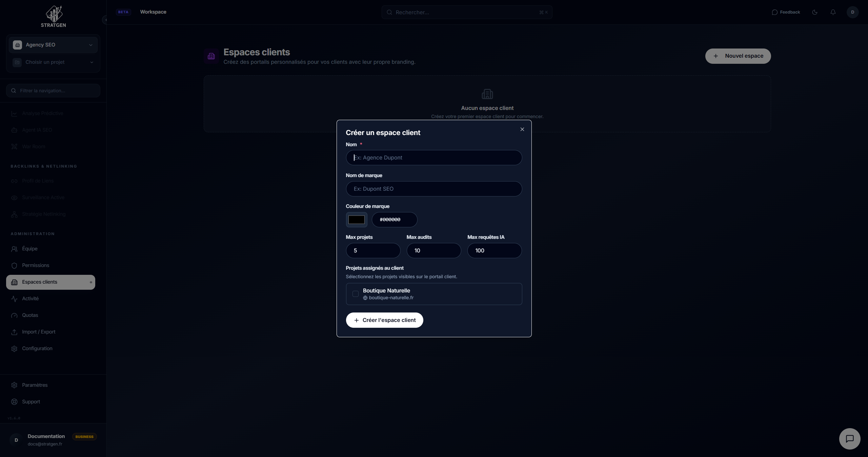This screenshot has width=868, height=457.
Task: Open the Choisir un projet dropdown
Action: click(53, 62)
